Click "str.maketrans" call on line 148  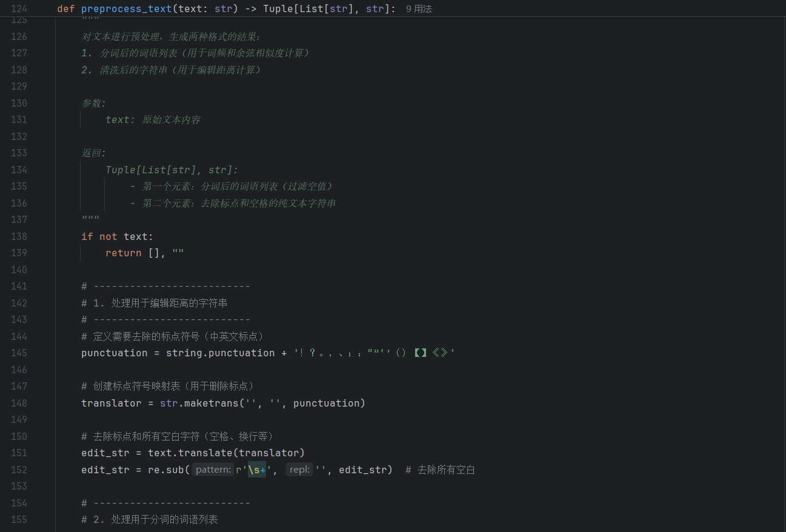click(199, 403)
